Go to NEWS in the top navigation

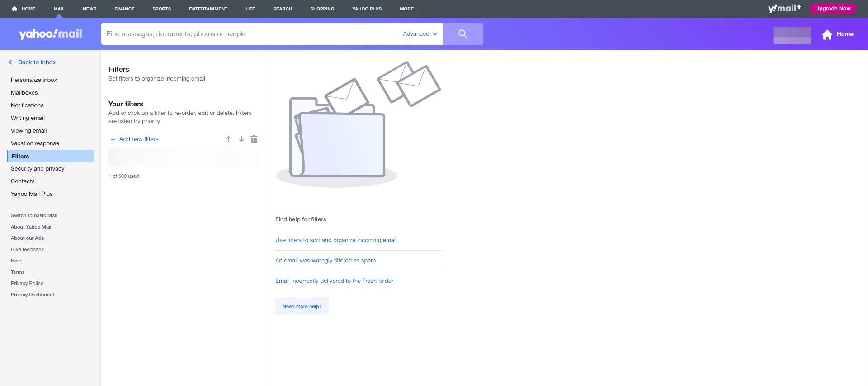click(90, 9)
